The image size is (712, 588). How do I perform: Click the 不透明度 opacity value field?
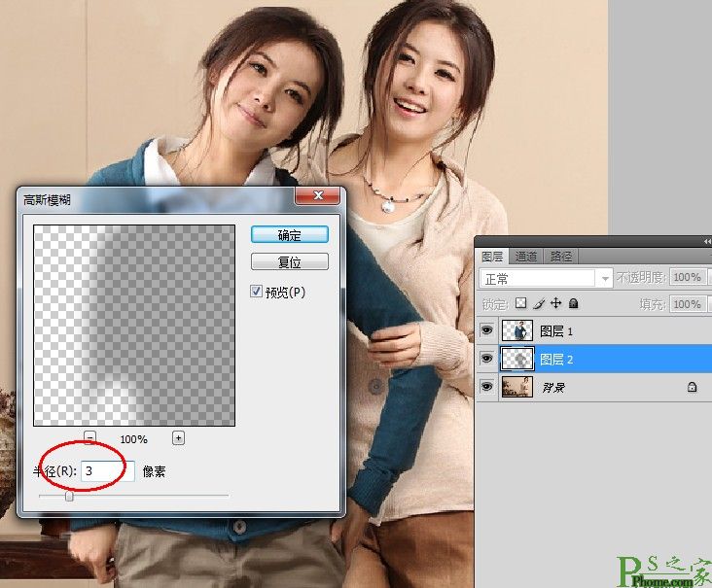coord(687,277)
